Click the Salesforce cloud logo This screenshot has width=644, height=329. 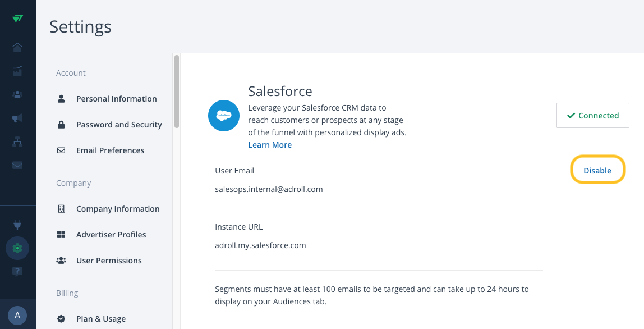tap(224, 116)
